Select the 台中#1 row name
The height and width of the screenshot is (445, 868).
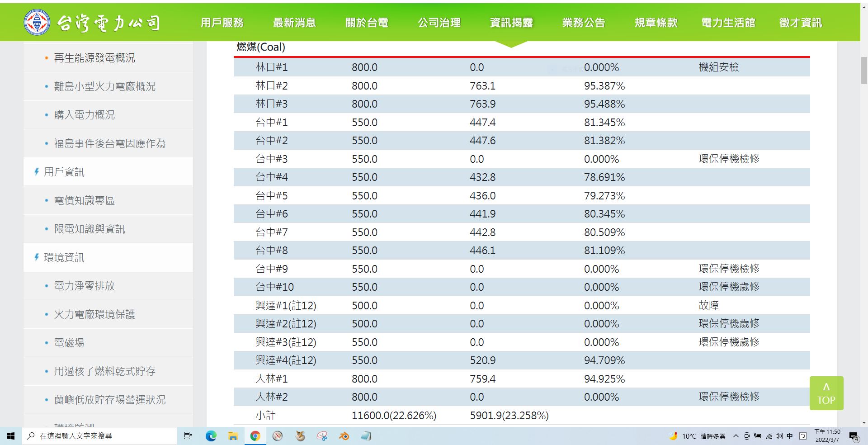pyautogui.click(x=271, y=122)
